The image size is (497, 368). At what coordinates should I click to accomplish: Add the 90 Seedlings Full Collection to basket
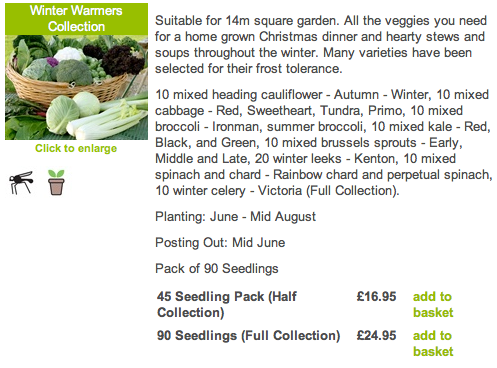[433, 343]
